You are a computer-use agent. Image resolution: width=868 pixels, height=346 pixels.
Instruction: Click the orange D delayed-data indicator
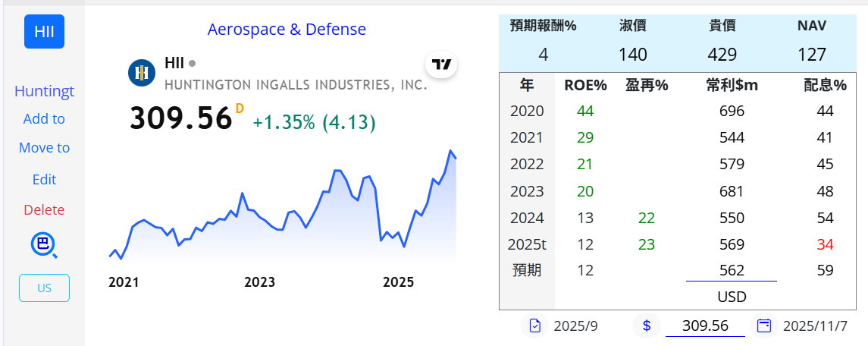point(240,109)
